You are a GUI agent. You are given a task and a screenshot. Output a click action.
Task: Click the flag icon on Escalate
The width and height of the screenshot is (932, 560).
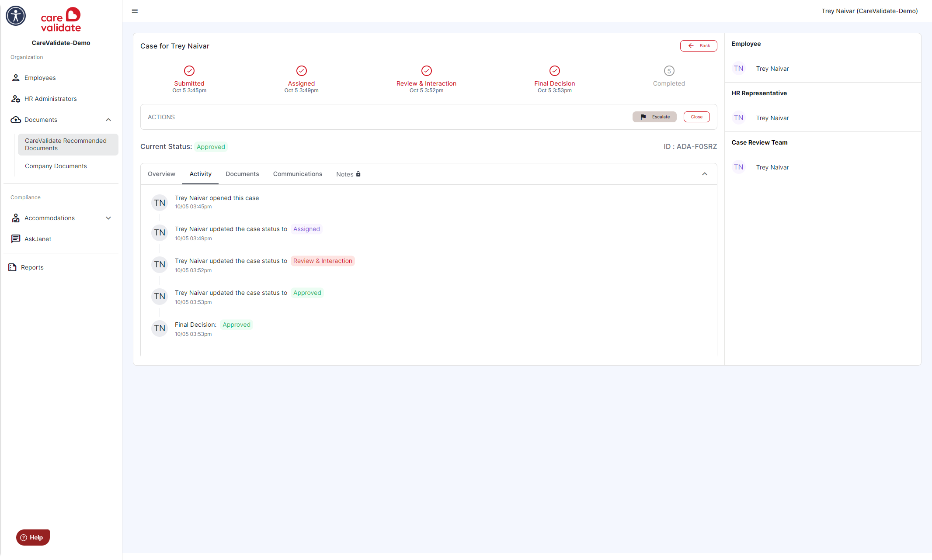point(643,117)
